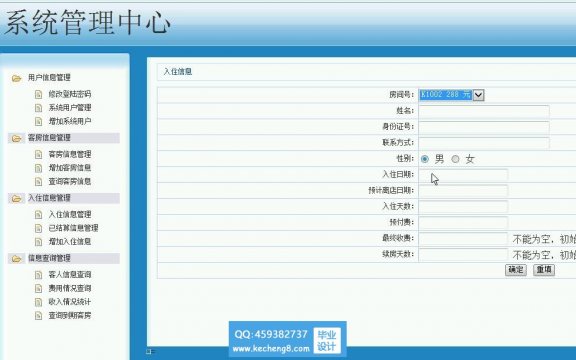Select the 男 gender radio button
576x360 pixels.
click(x=425, y=159)
